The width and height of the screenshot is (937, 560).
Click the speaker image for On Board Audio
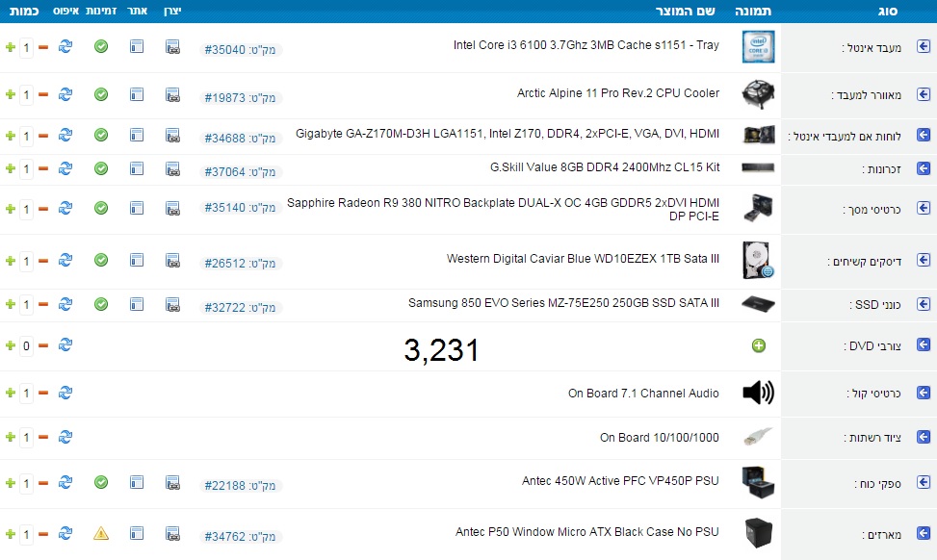(758, 393)
